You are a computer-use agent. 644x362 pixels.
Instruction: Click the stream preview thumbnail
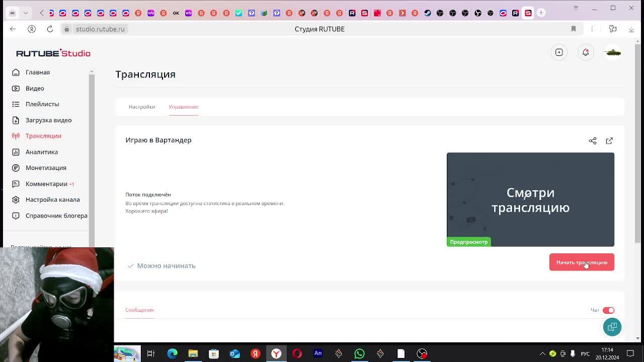pos(530,200)
